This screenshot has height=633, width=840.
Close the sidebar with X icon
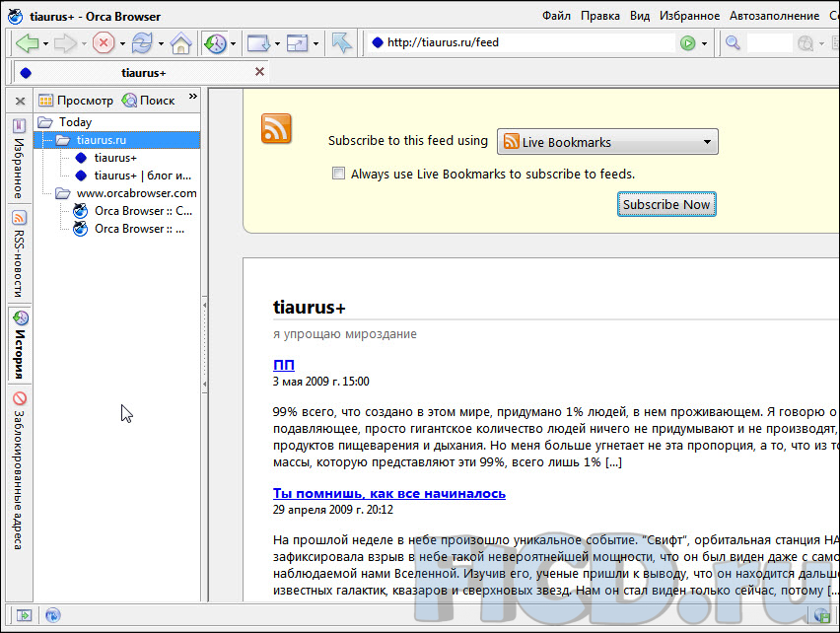tap(21, 101)
